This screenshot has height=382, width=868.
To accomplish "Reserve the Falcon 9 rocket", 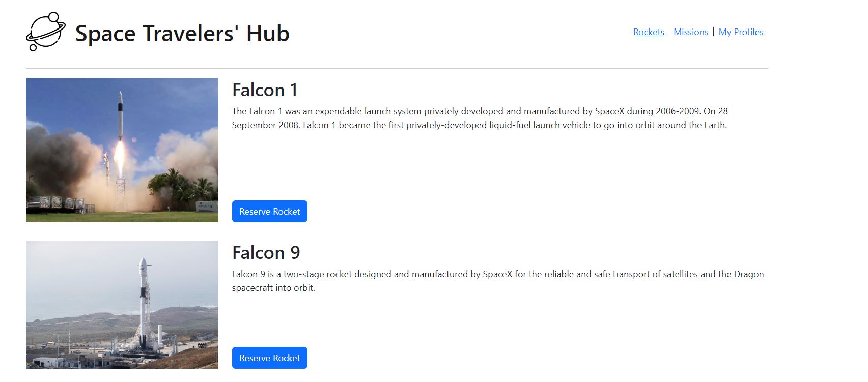I will 270,358.
